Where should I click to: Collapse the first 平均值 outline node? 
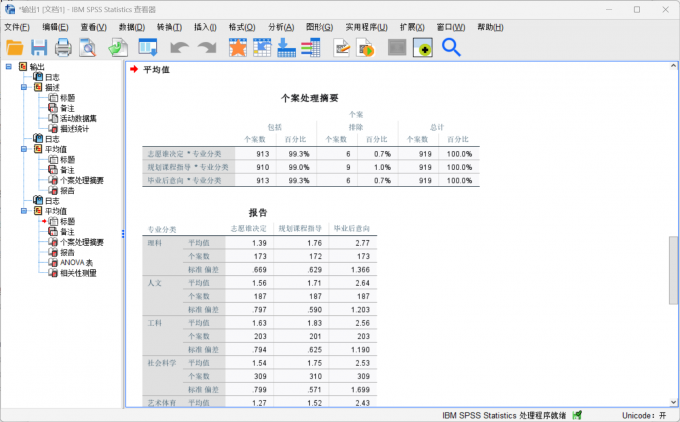(x=23, y=149)
